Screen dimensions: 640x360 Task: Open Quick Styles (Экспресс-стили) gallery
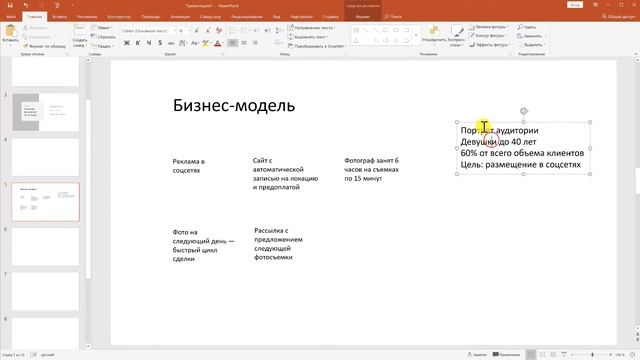click(x=456, y=36)
